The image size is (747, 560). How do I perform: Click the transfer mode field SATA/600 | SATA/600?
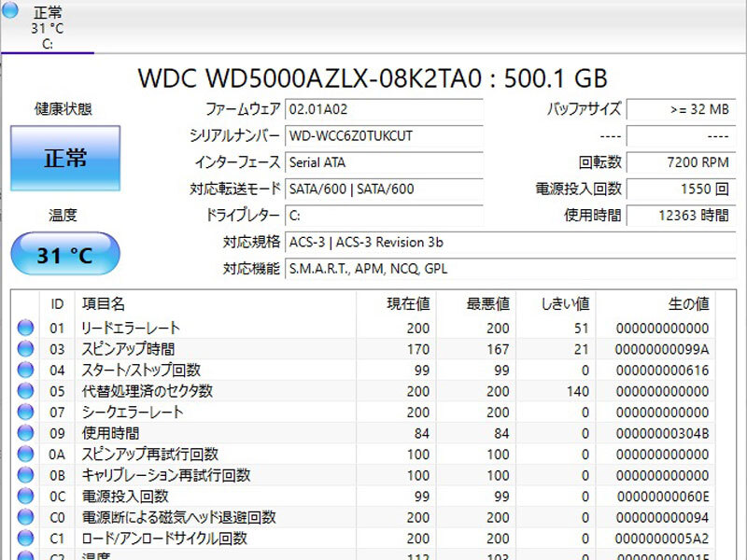pyautogui.click(x=384, y=189)
